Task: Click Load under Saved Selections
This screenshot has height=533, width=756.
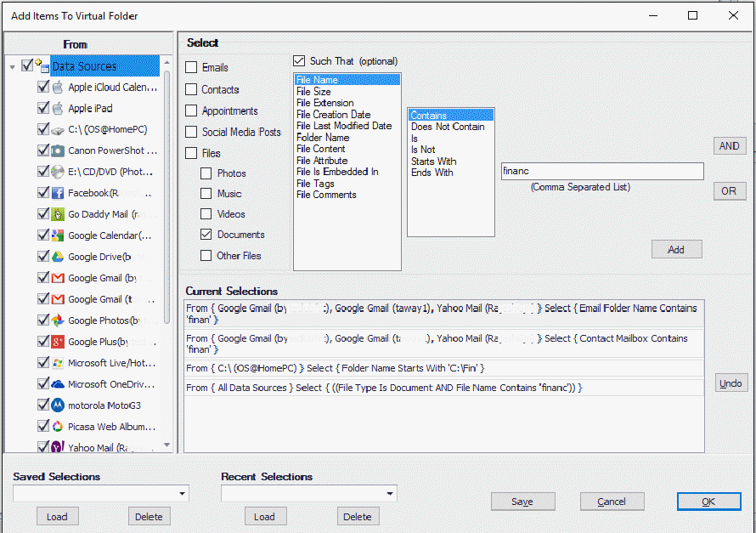Action: [x=58, y=517]
